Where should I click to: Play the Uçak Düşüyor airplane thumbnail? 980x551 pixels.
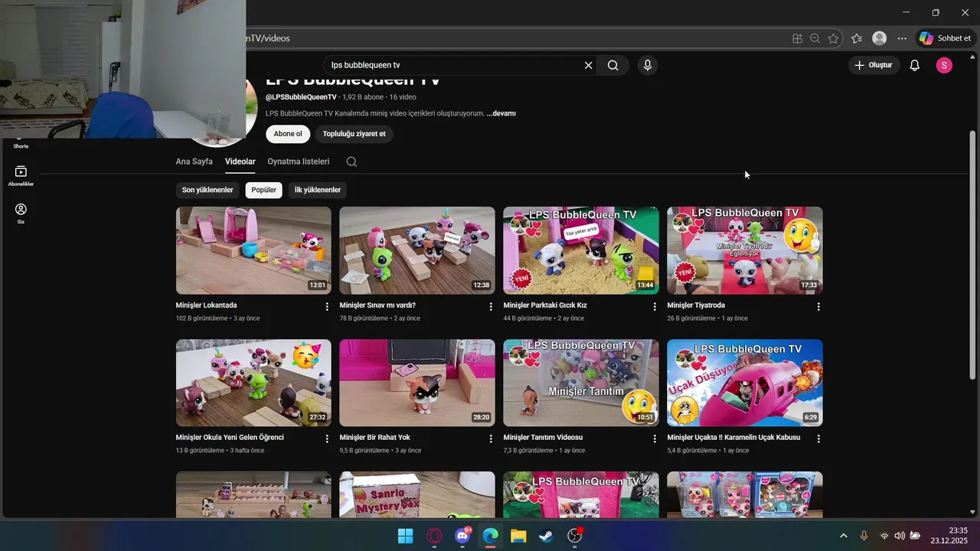pyautogui.click(x=745, y=383)
